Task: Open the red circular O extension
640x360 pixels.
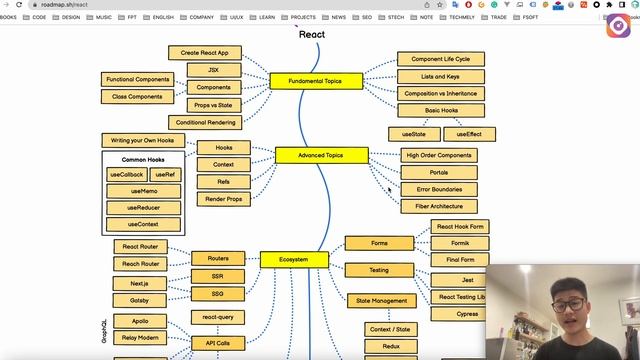Action: 468,5
